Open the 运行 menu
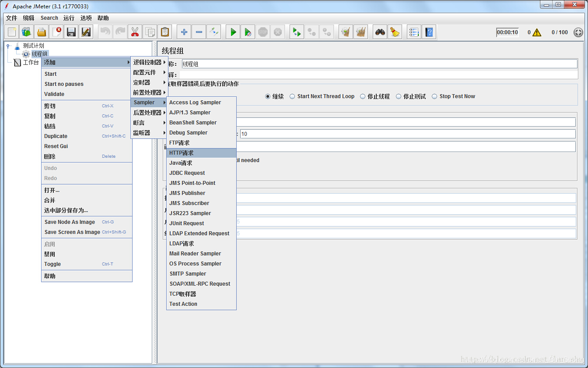The width and height of the screenshot is (588, 368). point(69,18)
